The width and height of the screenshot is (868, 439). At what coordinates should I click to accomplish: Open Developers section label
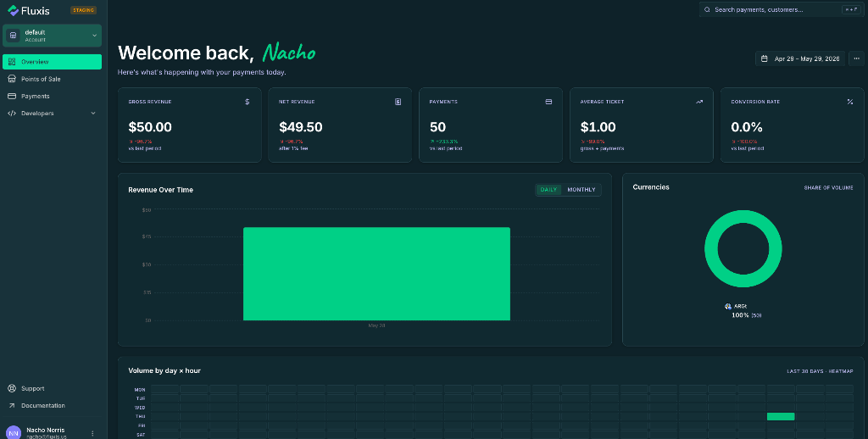click(x=37, y=114)
